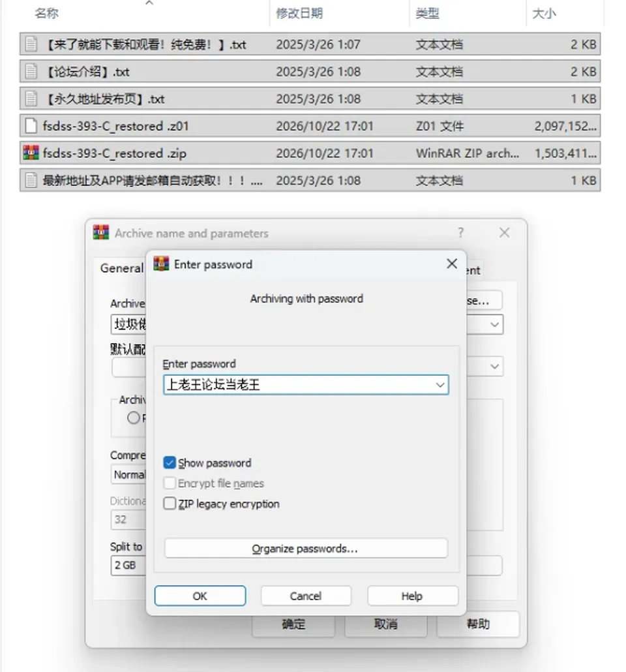Sort files by 修改日期 column header
Image resolution: width=626 pixels, height=672 pixels.
[299, 13]
